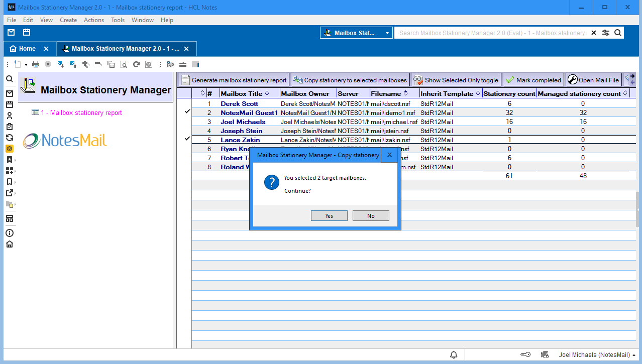This screenshot has width=642, height=364.
Task: Open the Calendar icon in the left sidebar
Action: tap(9, 104)
